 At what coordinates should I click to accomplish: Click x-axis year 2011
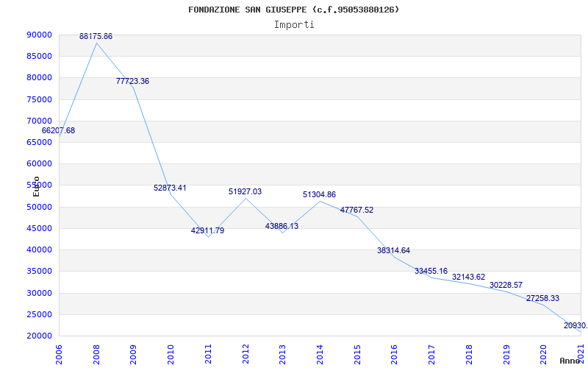tap(208, 354)
